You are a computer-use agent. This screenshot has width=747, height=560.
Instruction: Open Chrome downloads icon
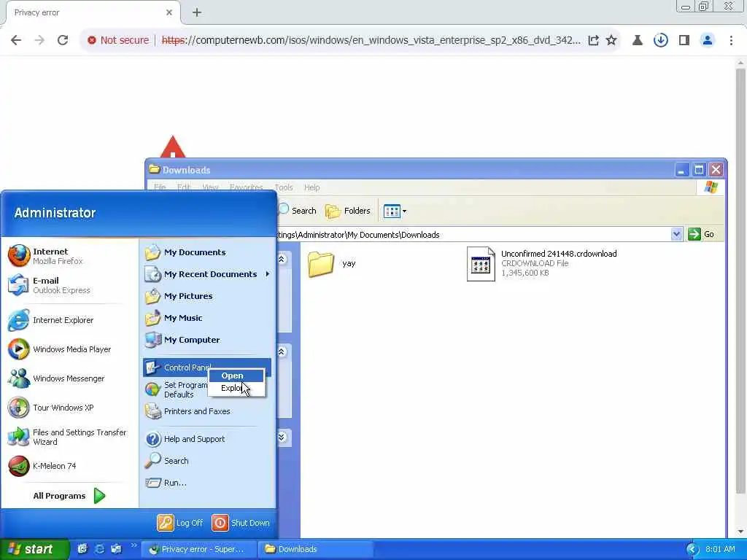coord(660,40)
